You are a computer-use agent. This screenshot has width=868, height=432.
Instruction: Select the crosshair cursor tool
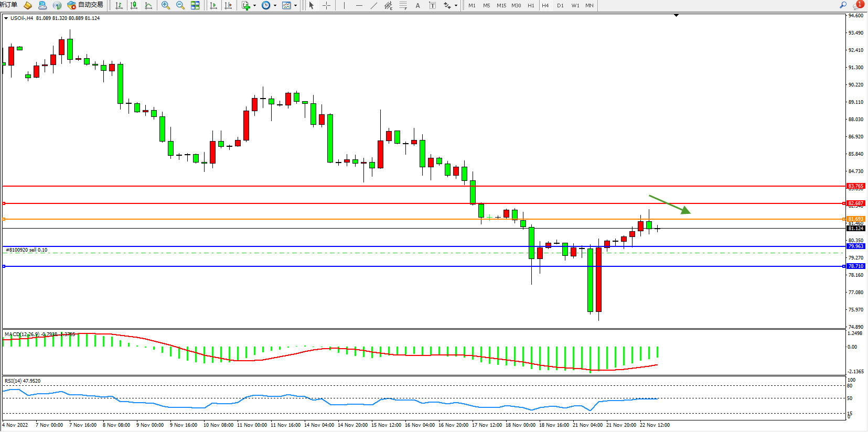[x=326, y=5]
